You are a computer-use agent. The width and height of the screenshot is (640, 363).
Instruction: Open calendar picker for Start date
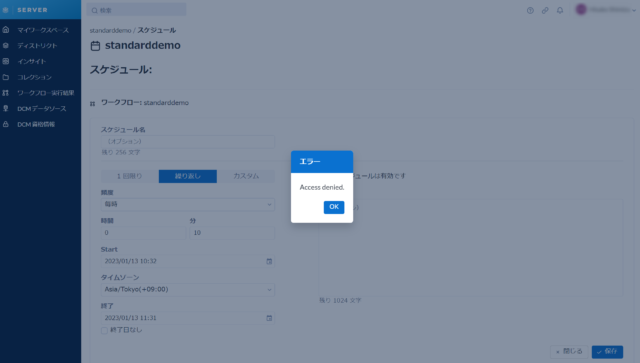(269, 261)
